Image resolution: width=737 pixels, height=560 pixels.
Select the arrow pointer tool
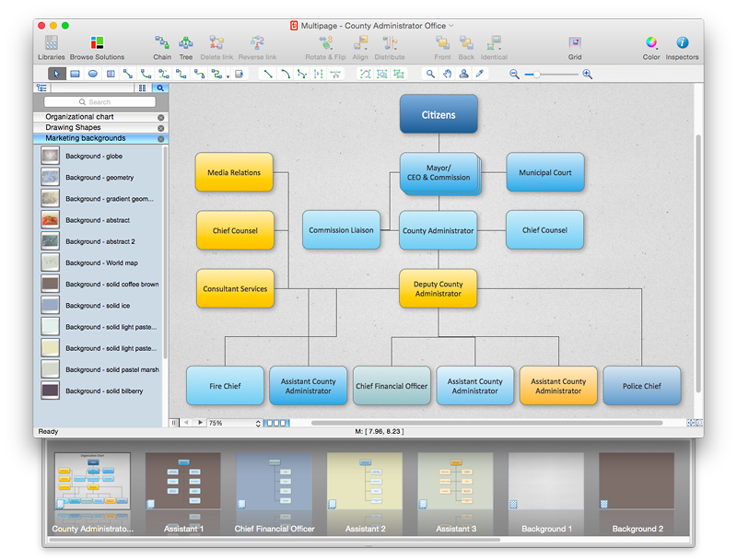point(56,74)
